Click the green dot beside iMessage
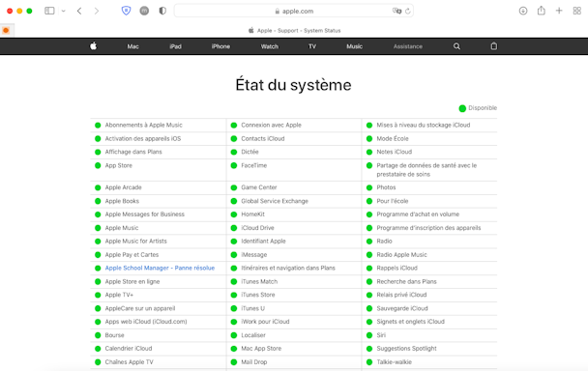588x371 pixels. (234, 255)
